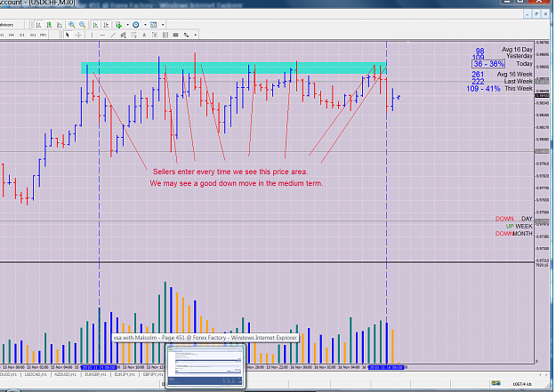Screen dimensions: 556x392
Task: Switch to the USDCAD,H1 chart tab
Action: pyautogui.click(x=36, y=374)
